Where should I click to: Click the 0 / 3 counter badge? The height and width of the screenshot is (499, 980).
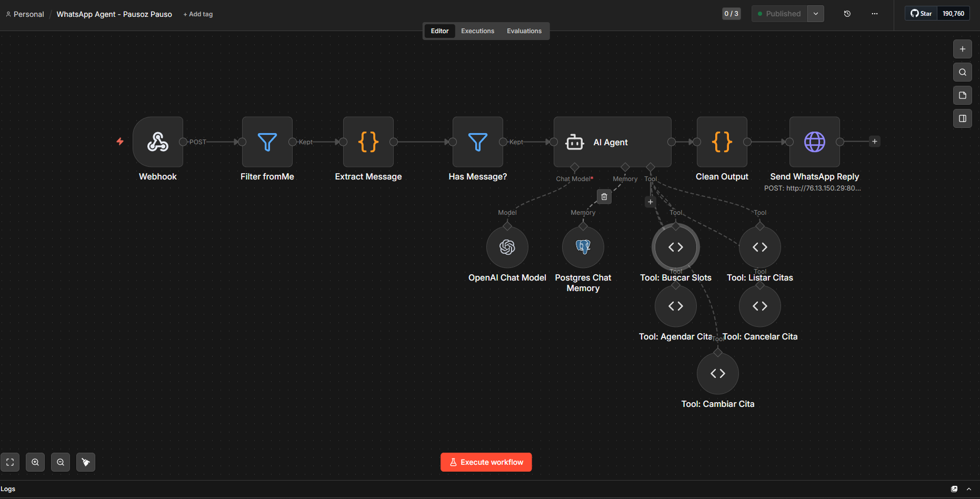tap(731, 14)
